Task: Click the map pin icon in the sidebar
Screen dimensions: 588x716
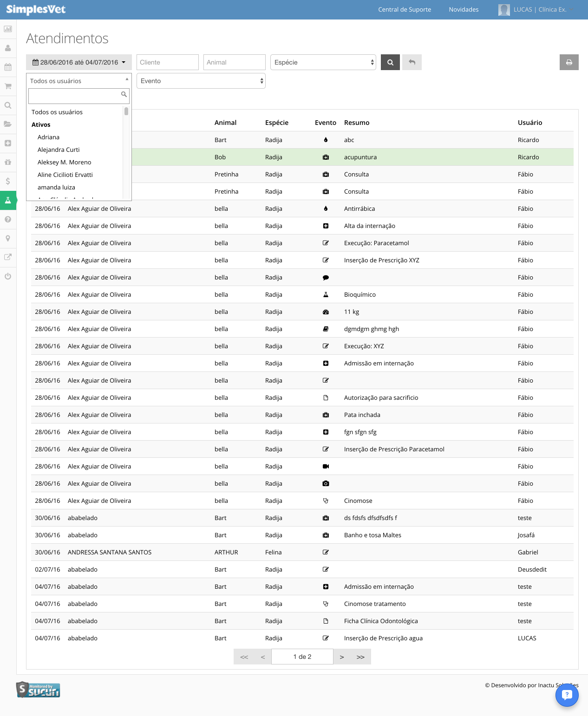Action: pyautogui.click(x=8, y=238)
